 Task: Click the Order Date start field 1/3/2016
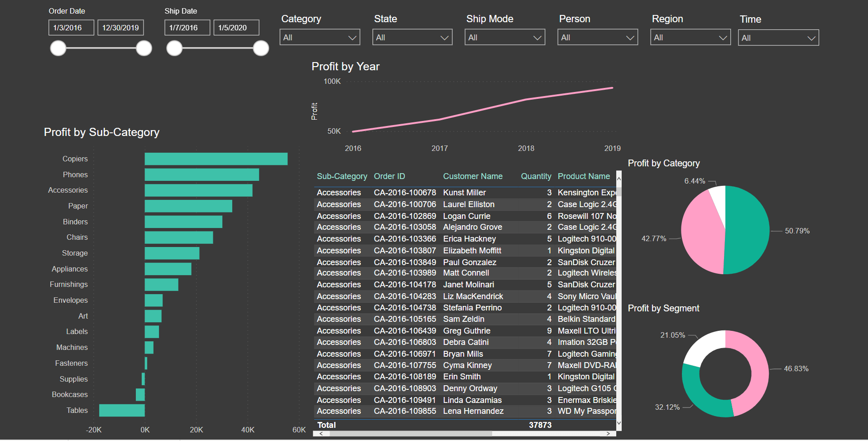(71, 28)
